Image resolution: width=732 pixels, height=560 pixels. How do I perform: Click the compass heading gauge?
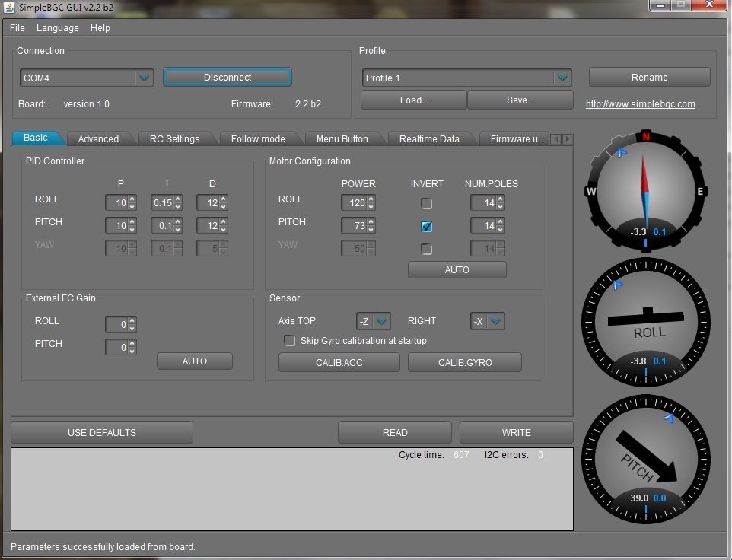(645, 190)
